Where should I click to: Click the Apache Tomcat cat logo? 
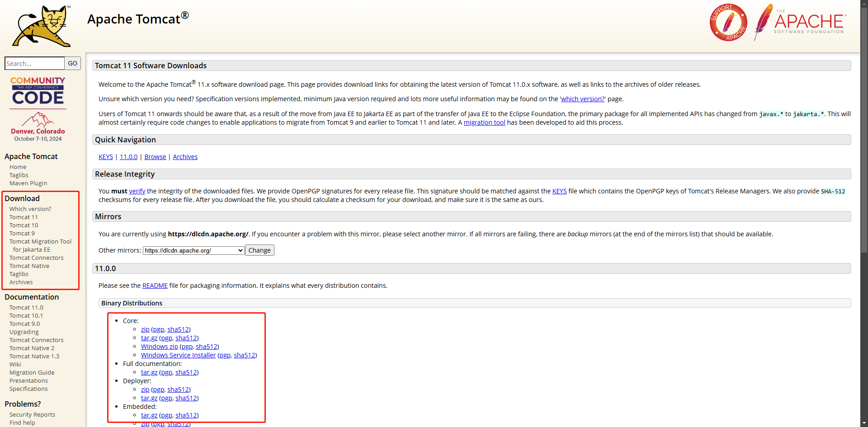click(42, 26)
